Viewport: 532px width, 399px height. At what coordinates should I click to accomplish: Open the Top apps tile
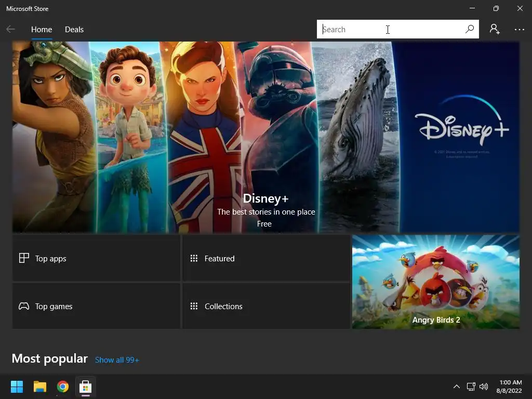pos(96,258)
